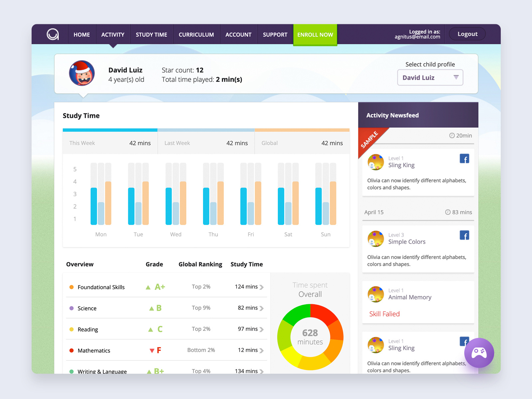Click the Agnitus logo in the navigation bar
Screen dimensions: 532x399
pos(53,34)
